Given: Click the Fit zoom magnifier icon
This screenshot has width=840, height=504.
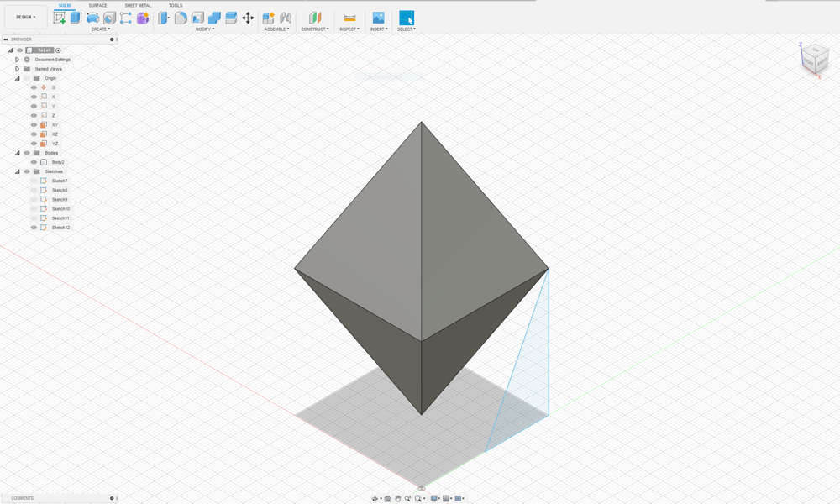Looking at the screenshot, I should 418,498.
